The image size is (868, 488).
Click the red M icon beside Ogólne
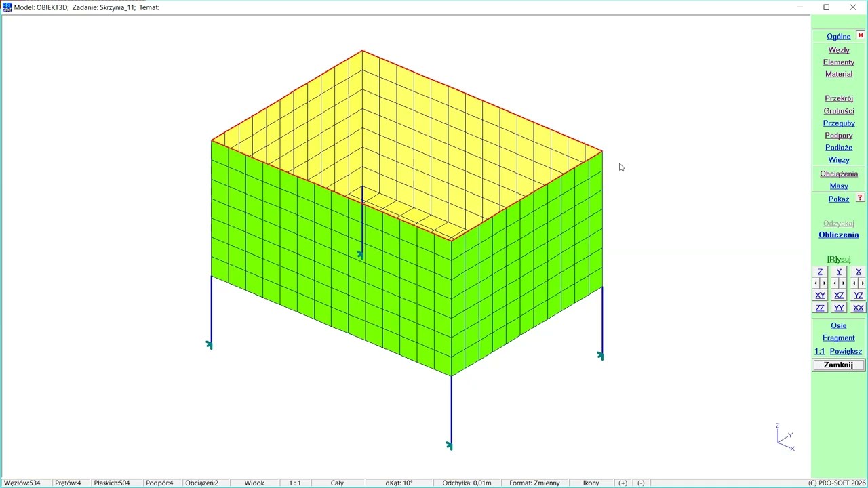coord(861,35)
